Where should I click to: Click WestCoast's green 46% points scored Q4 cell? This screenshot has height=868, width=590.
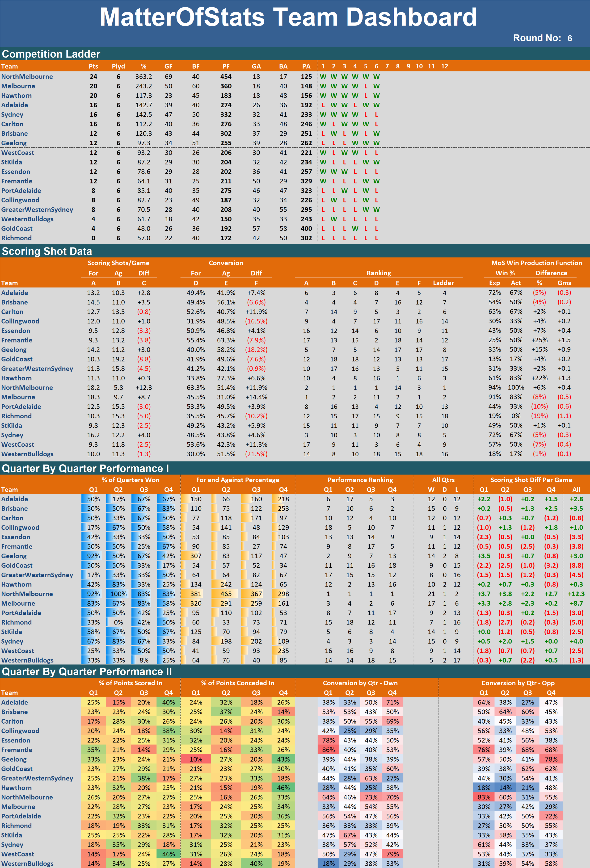point(169,854)
